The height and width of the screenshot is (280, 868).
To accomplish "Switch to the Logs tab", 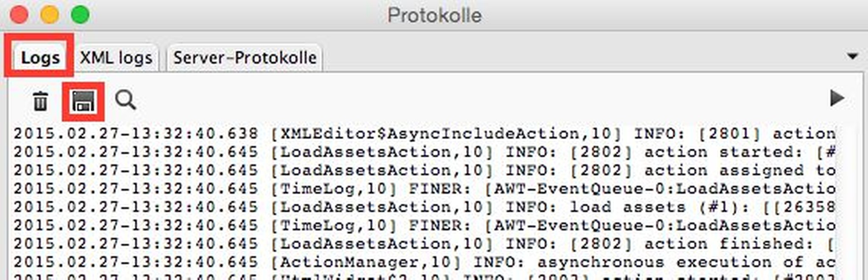I will 40,57.
